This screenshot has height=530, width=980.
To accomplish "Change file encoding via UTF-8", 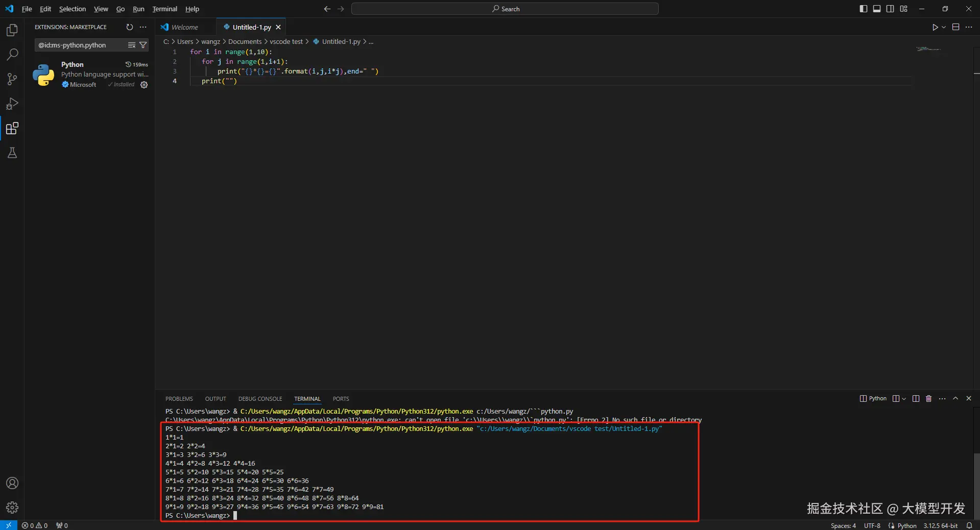I will (872, 525).
